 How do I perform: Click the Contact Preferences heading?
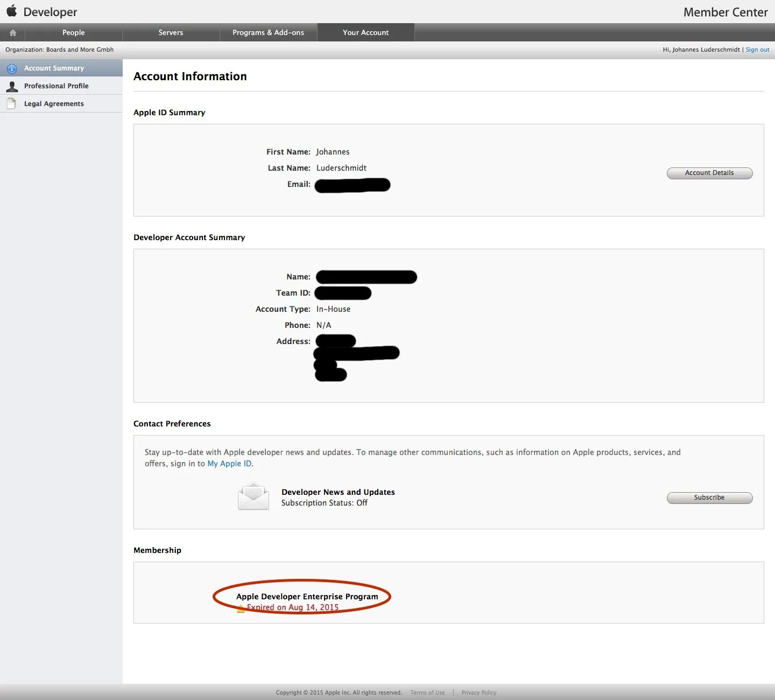tap(172, 424)
